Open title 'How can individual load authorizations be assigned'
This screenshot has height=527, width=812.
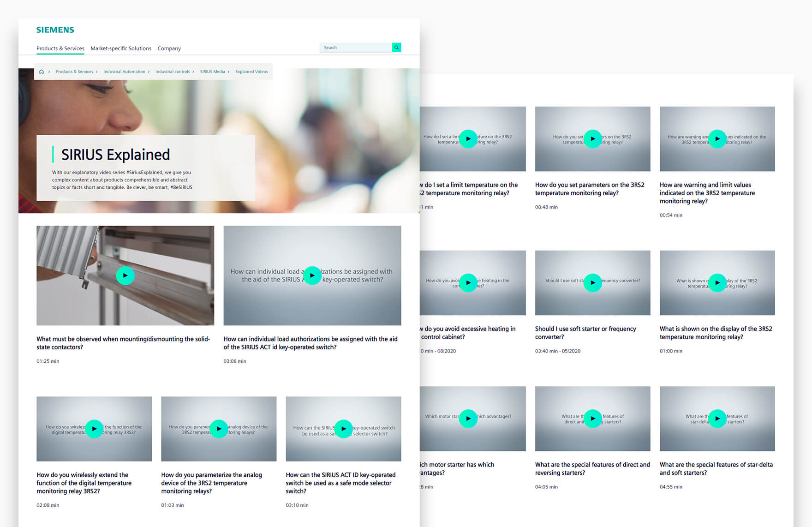pos(310,343)
